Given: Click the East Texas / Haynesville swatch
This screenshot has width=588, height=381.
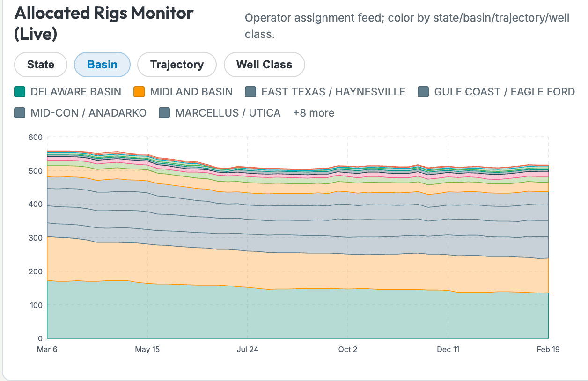Looking at the screenshot, I should [250, 92].
